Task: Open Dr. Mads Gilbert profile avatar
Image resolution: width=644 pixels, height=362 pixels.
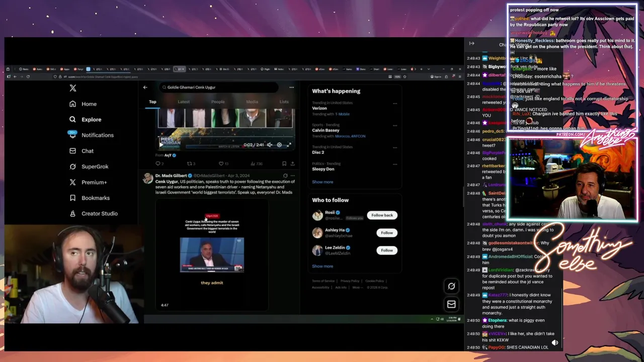Action: click(x=148, y=178)
